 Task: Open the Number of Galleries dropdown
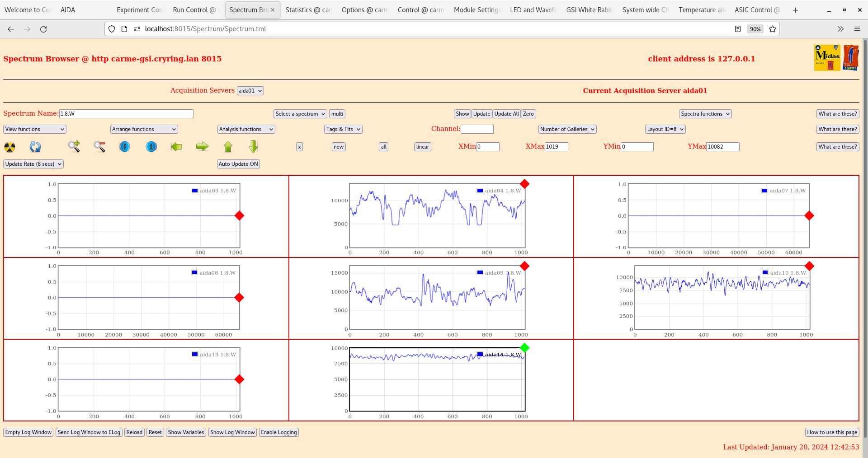point(567,129)
